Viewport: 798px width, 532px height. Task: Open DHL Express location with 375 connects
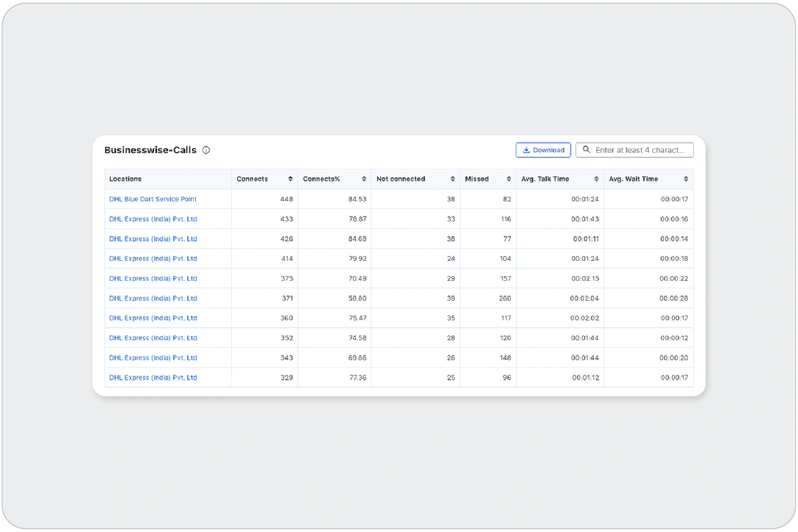tap(153, 279)
